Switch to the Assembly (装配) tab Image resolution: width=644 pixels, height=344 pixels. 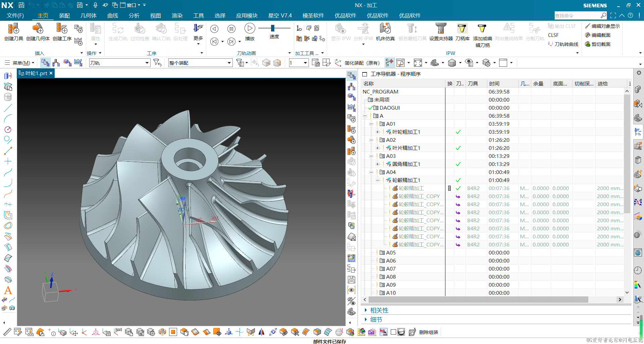64,15
